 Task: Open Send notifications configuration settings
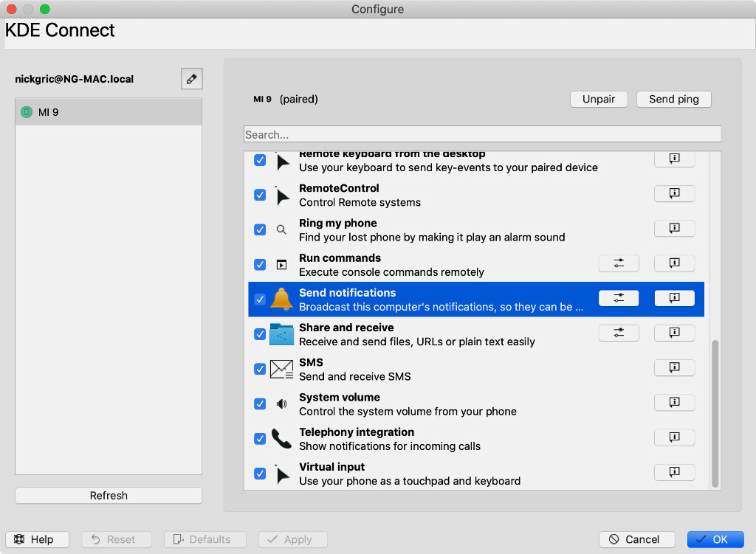619,298
